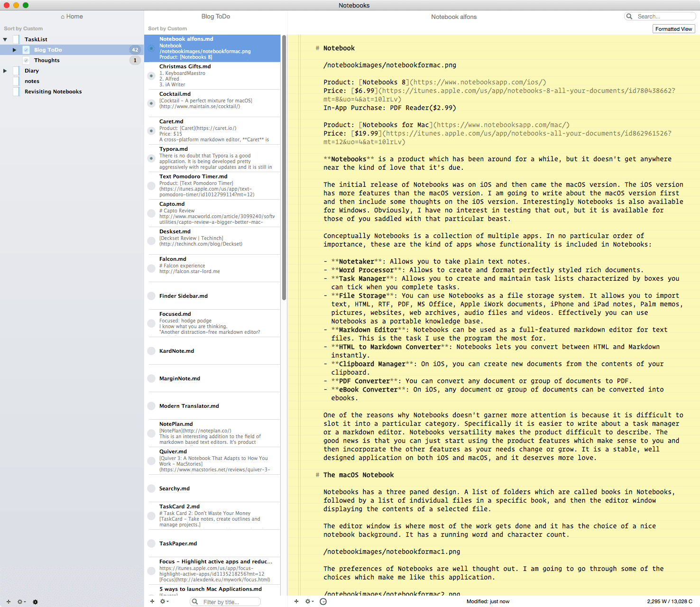The height and width of the screenshot is (607, 700).
Task: Click the Notebook alfons title header
Action: point(454,17)
